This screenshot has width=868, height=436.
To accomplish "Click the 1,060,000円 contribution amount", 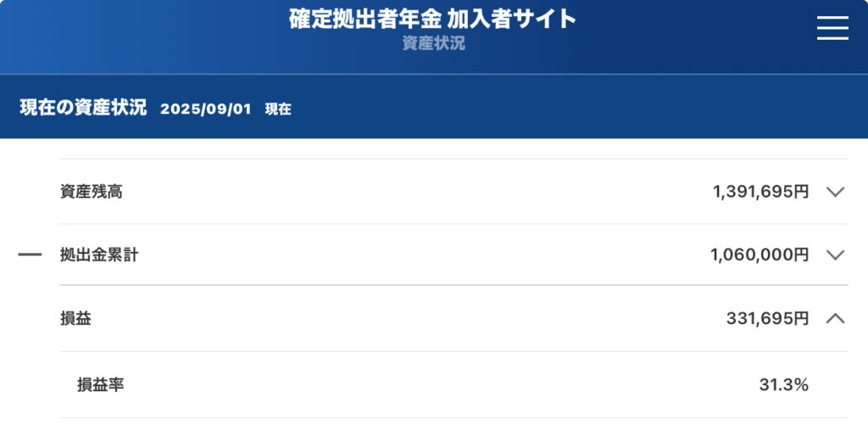I will (759, 254).
